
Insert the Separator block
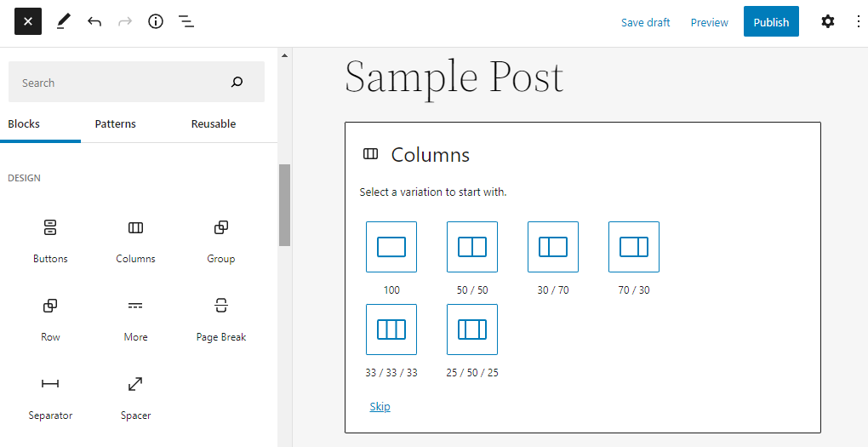[50, 397]
